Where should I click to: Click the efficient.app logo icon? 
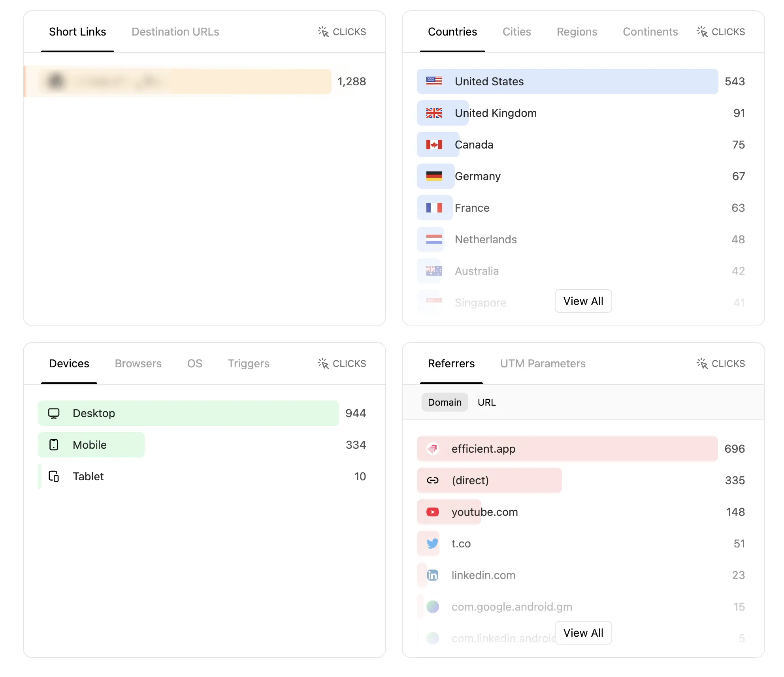pyautogui.click(x=433, y=449)
